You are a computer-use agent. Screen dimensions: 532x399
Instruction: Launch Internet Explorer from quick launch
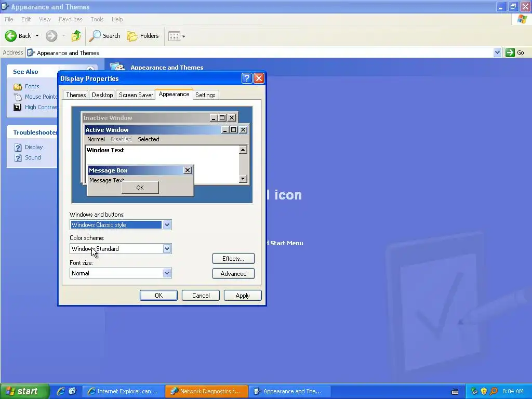tap(61, 391)
